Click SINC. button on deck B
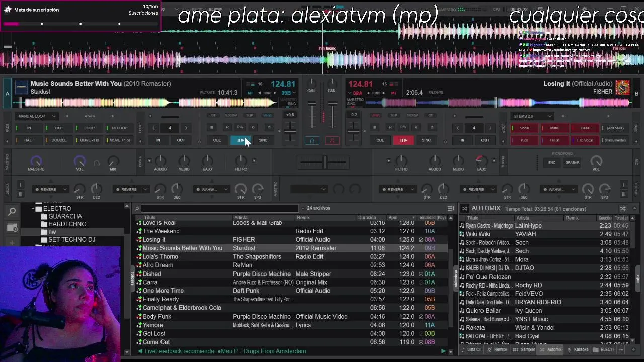644x362 pixels. coord(427,140)
